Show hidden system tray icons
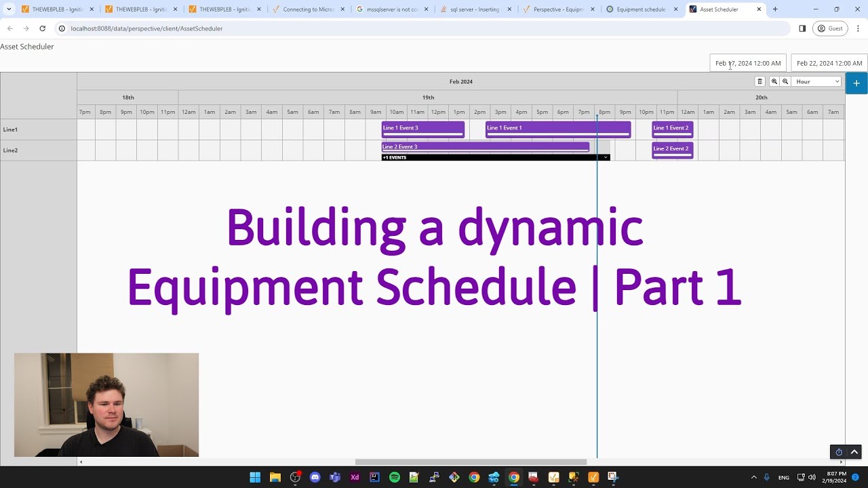 coord(753,477)
